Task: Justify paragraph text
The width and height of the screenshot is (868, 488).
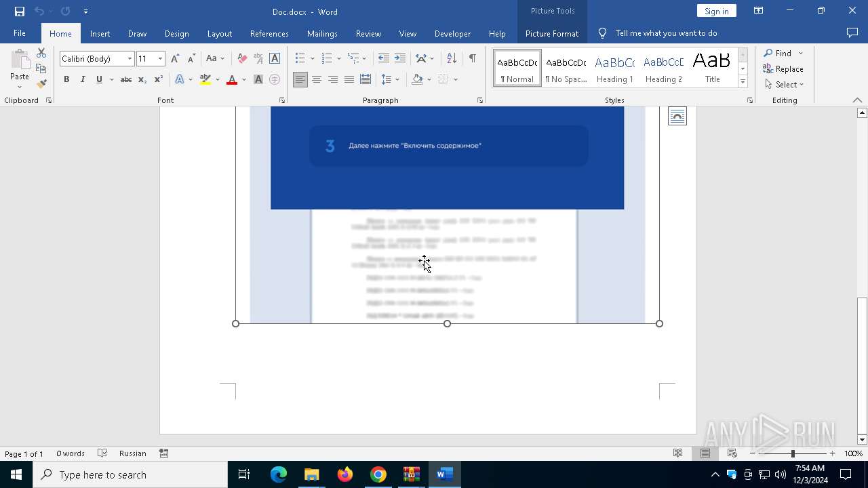Action: 349,79
